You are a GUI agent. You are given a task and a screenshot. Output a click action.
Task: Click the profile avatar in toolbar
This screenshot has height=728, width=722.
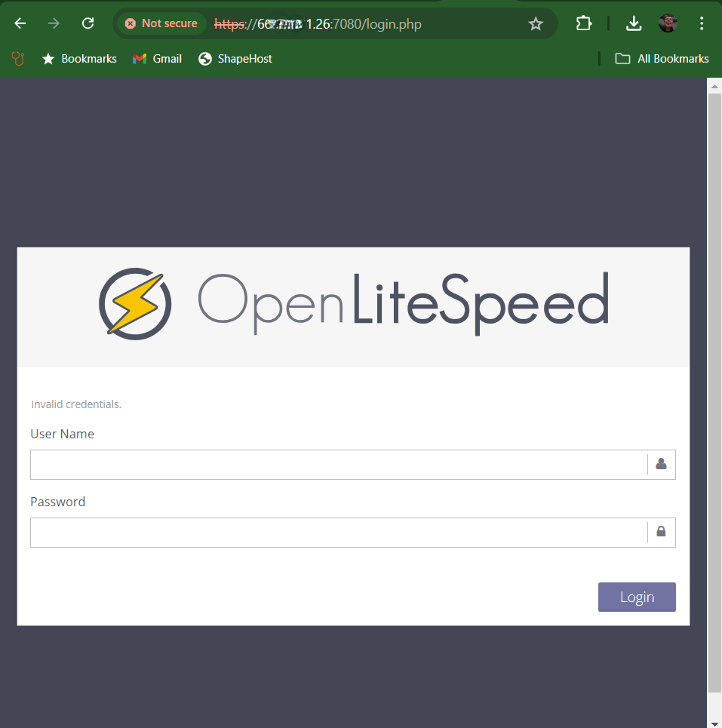[x=668, y=23]
